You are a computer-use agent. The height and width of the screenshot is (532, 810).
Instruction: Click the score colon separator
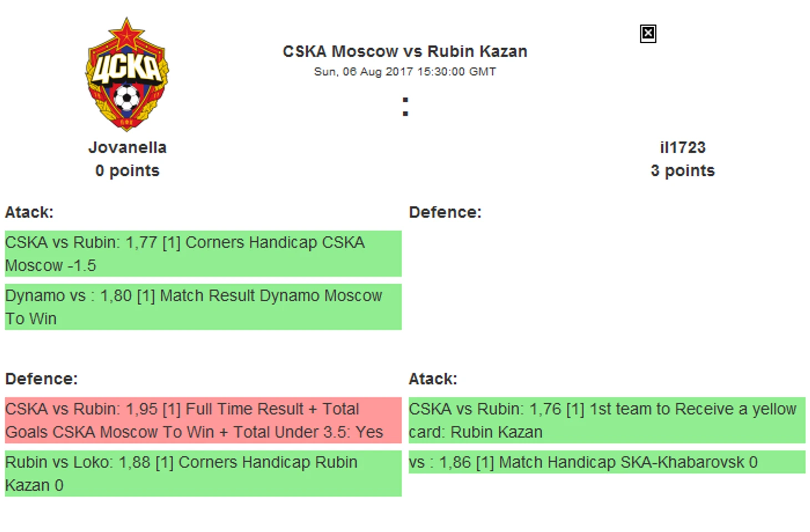coord(406,107)
